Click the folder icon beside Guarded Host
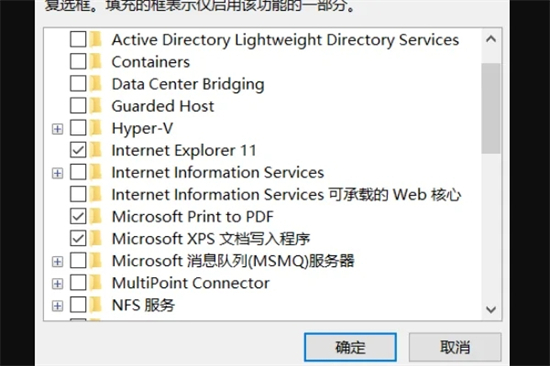This screenshot has height=366, width=550. [x=95, y=106]
